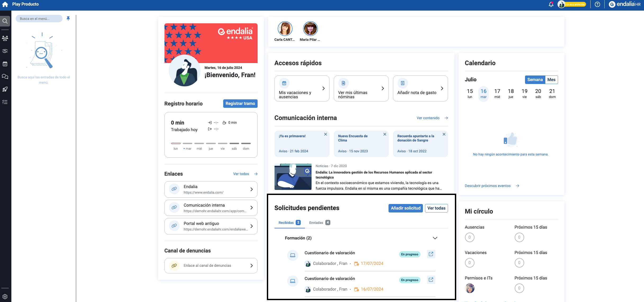The height and width of the screenshot is (302, 644).
Task: Open settings gear at sidebar bottom
Action: [5, 296]
